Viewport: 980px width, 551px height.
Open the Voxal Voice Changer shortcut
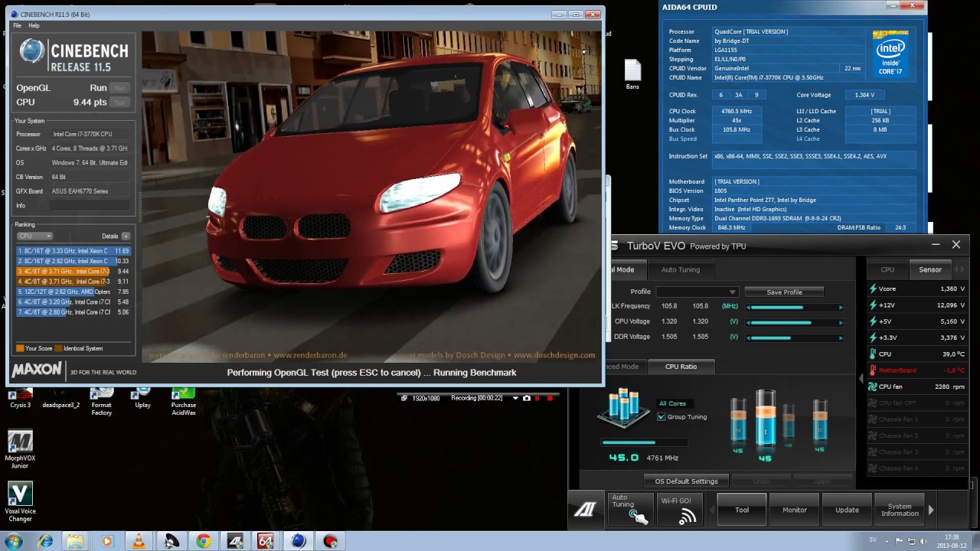point(20,502)
